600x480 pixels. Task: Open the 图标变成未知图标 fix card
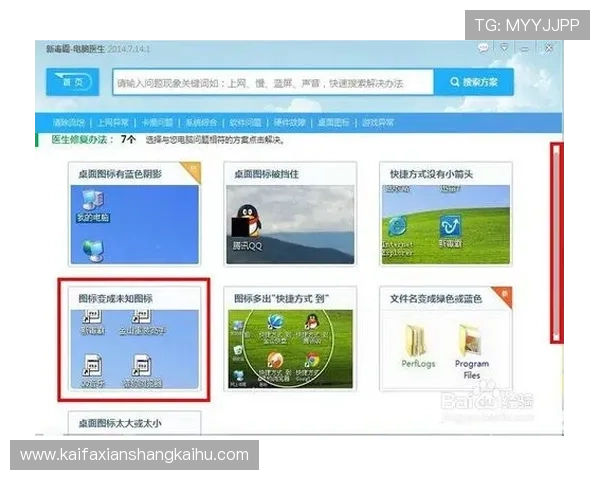(x=134, y=338)
